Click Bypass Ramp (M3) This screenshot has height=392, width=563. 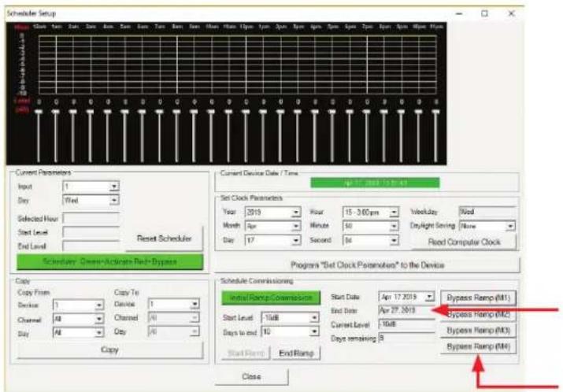(478, 331)
